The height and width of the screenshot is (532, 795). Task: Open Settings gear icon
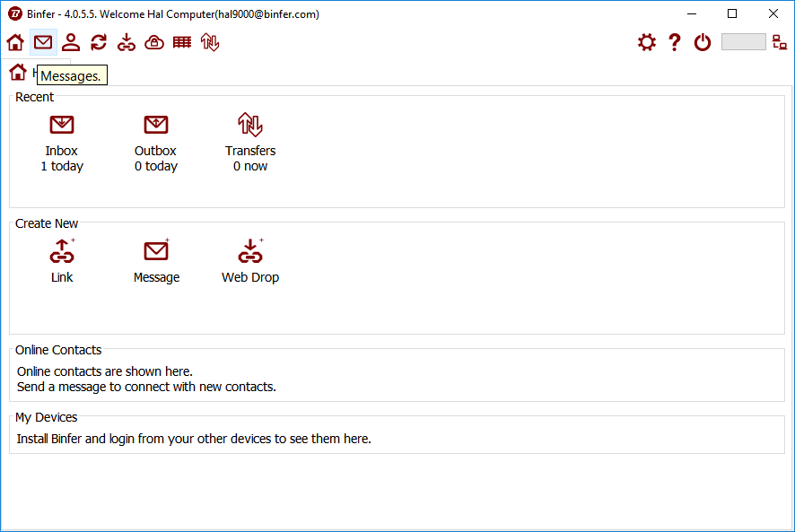647,42
